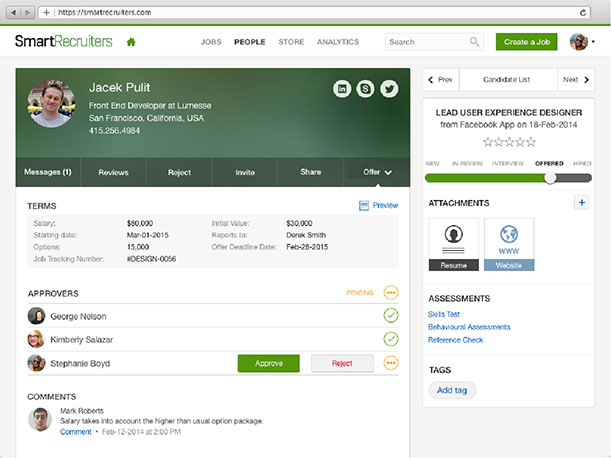Open the Website attachment
The image size is (611, 458).
(x=509, y=244)
